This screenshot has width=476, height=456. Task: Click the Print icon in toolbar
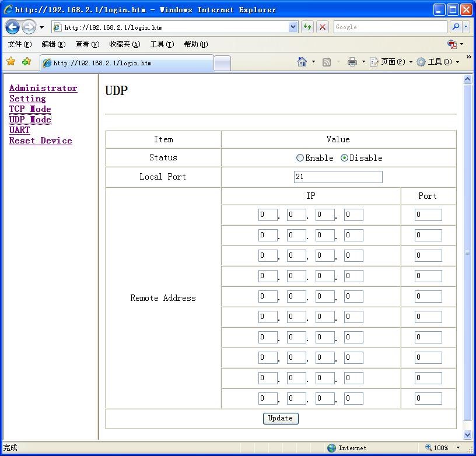tap(352, 62)
